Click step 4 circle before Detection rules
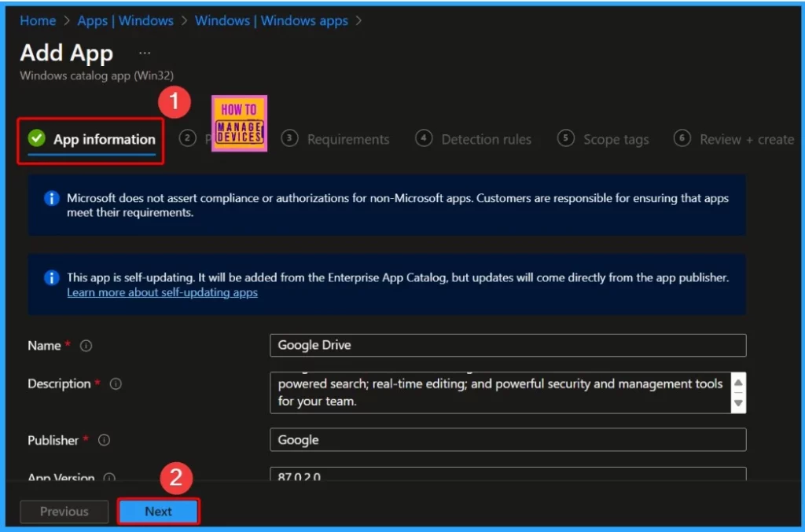The image size is (805, 532). tap(424, 138)
